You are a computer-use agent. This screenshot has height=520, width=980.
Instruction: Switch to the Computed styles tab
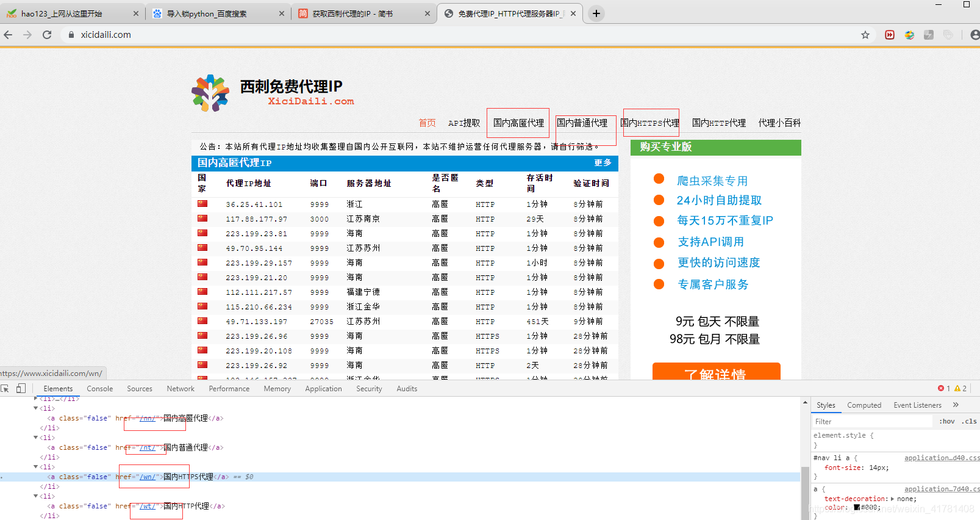[864, 405]
